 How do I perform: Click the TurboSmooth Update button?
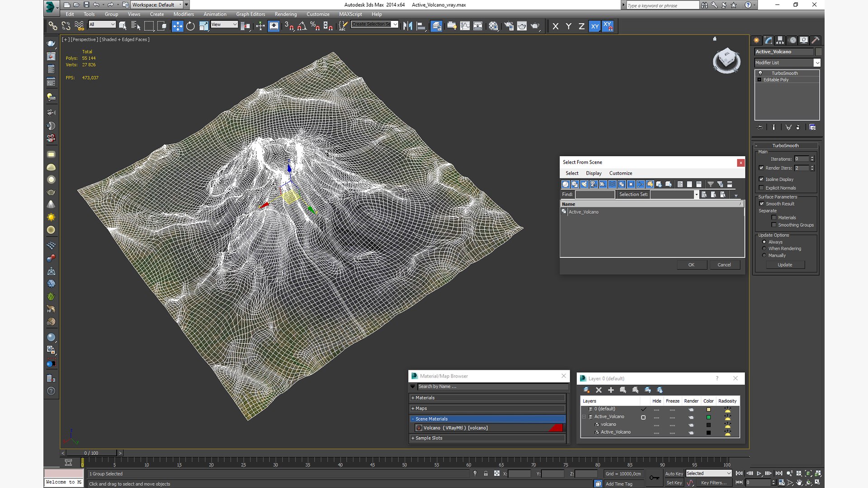785,265
